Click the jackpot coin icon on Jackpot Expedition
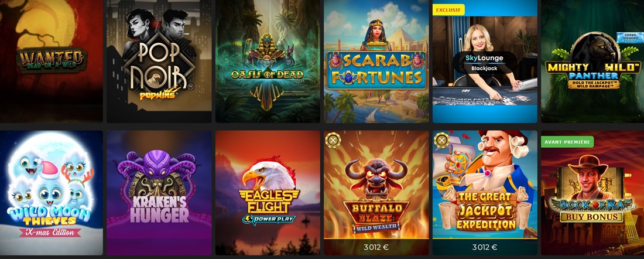This screenshot has width=644, height=259. (441, 140)
